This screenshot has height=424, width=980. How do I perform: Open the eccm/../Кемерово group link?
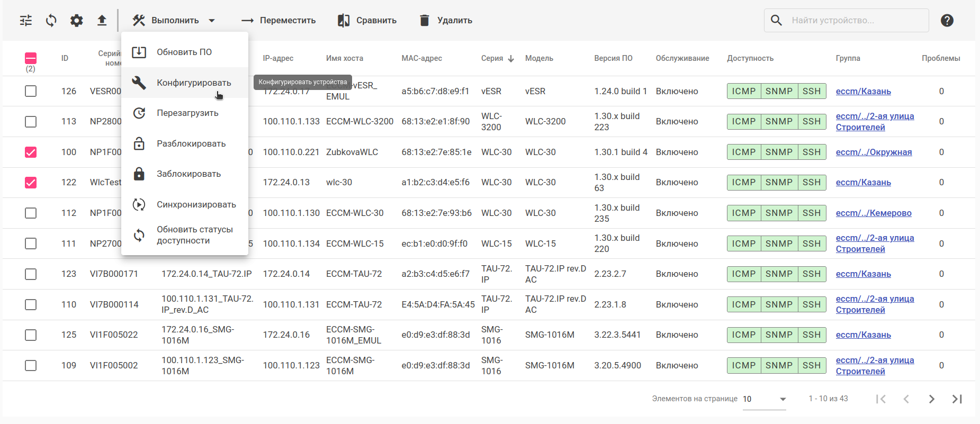tap(874, 213)
